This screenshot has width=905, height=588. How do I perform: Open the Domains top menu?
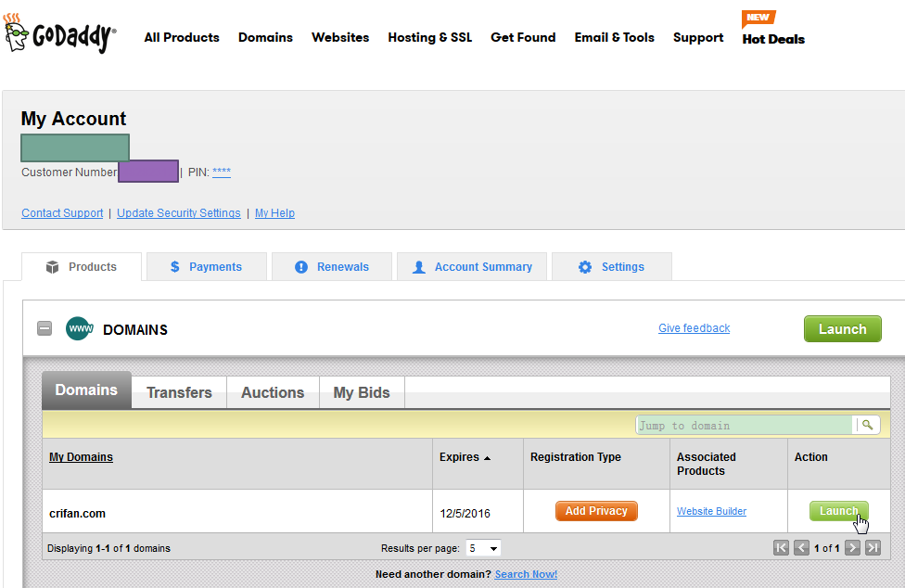pos(265,37)
